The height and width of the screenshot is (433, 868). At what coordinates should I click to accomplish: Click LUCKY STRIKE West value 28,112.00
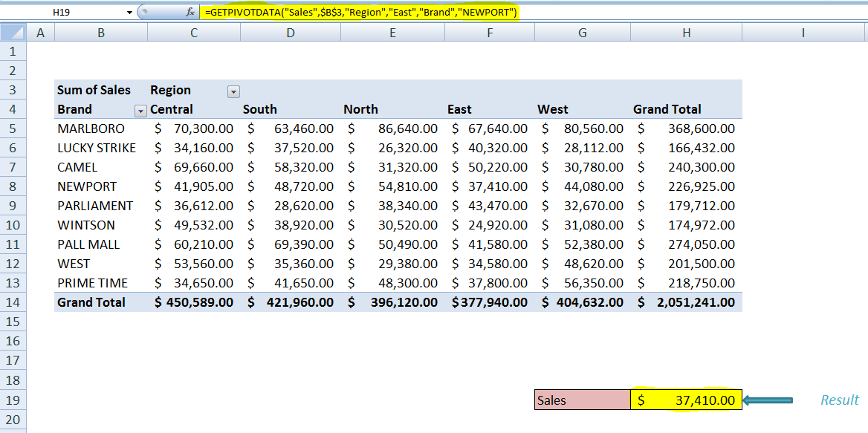(x=583, y=149)
